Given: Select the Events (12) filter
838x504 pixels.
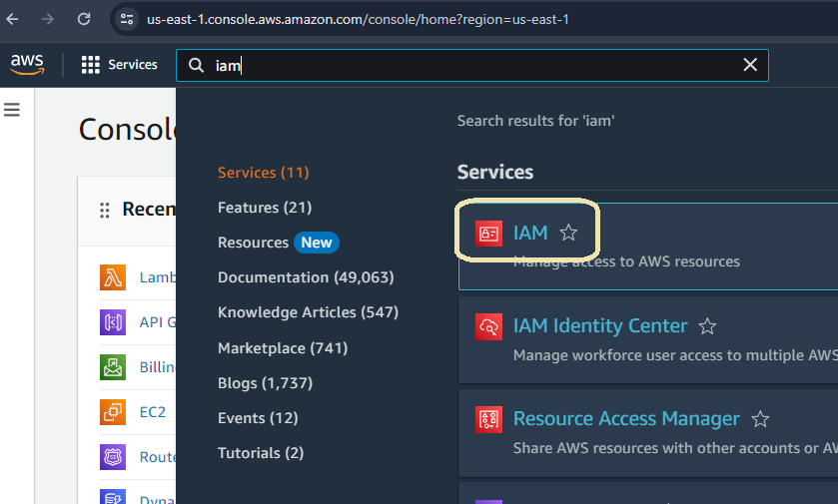Looking at the screenshot, I should pyautogui.click(x=258, y=418).
